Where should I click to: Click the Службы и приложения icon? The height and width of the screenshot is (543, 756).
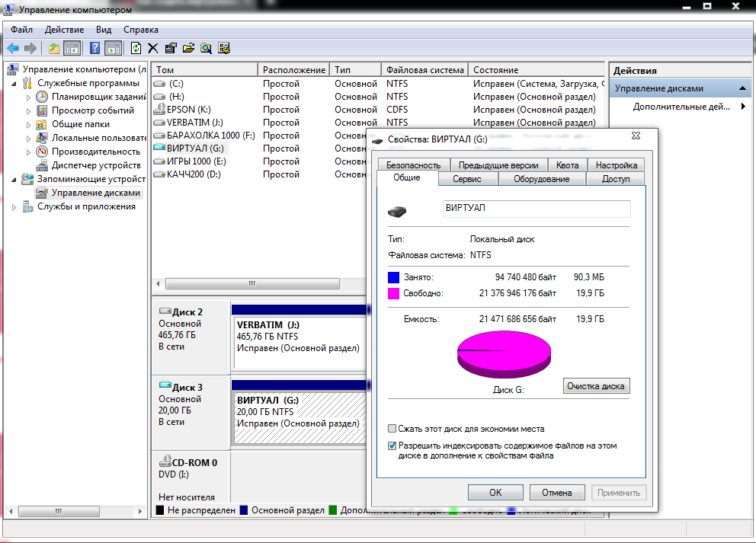click(27, 206)
